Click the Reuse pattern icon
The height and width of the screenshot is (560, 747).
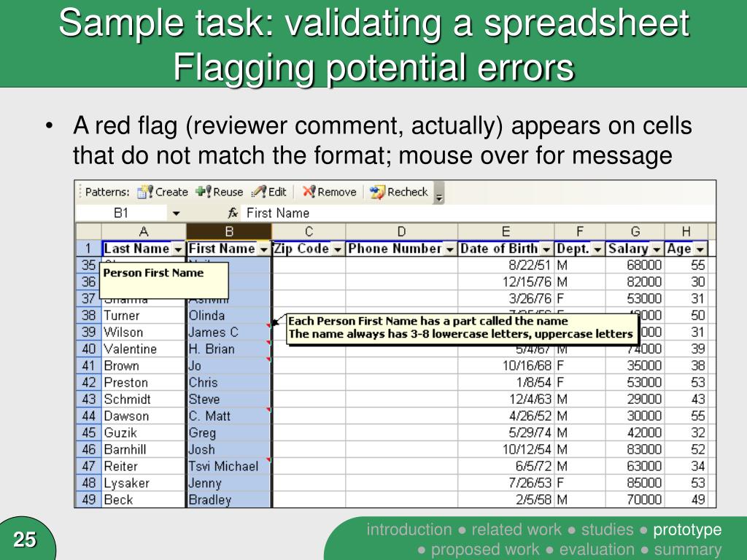pyautogui.click(x=204, y=192)
